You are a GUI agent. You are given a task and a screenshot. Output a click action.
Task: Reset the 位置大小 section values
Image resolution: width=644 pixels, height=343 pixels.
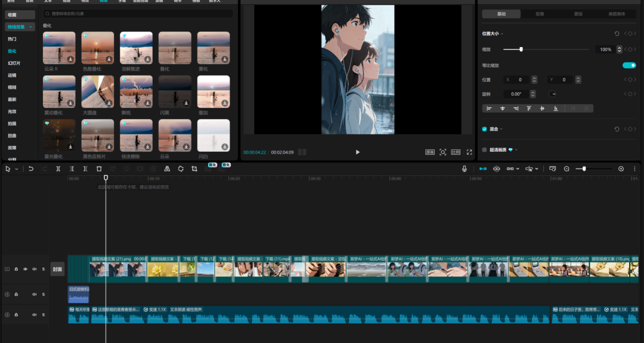pos(617,33)
